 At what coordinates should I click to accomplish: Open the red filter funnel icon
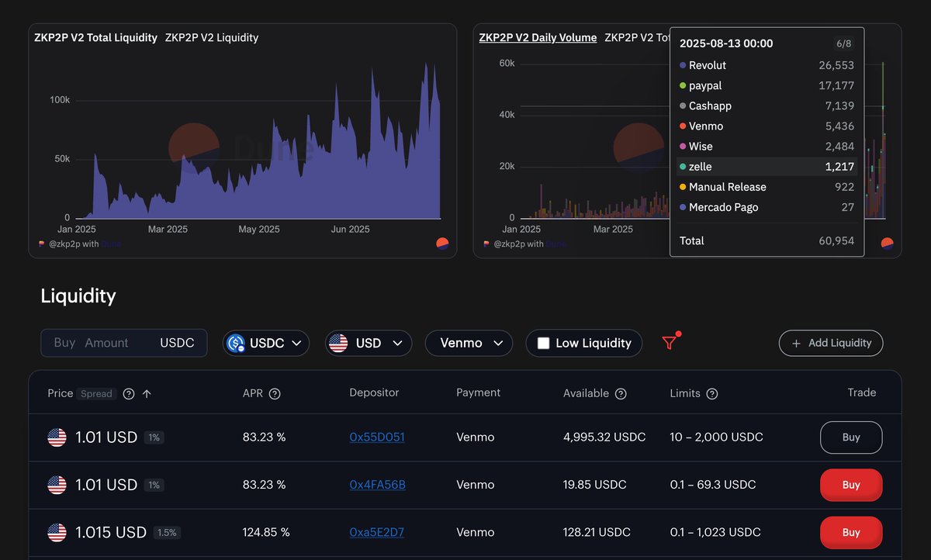click(670, 342)
